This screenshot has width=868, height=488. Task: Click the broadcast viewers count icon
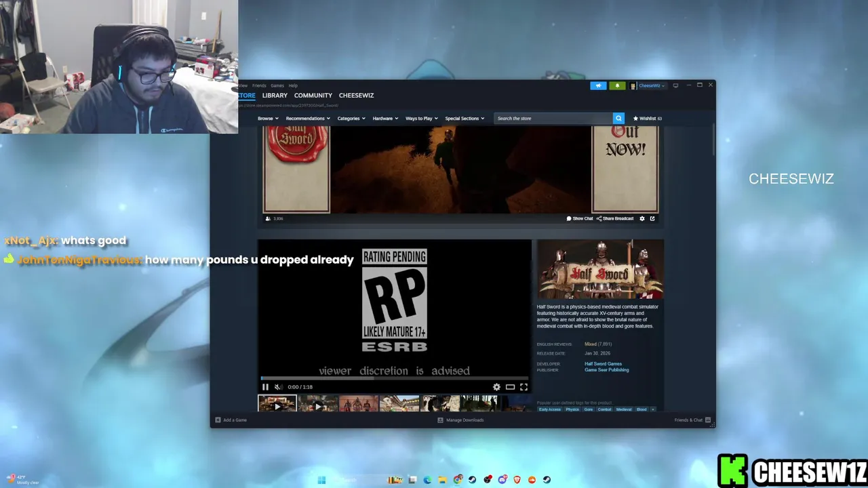[x=268, y=218]
